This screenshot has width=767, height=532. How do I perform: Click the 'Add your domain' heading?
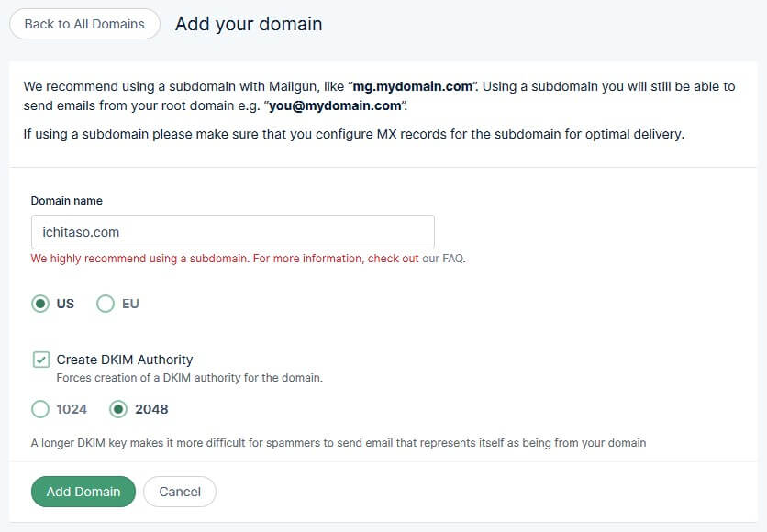(249, 24)
